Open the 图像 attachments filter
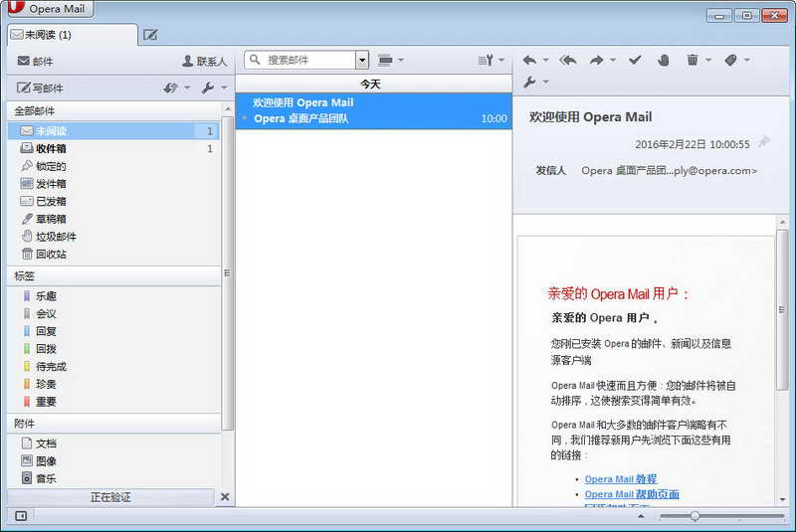Viewport: 796px width, 532px height. point(113,461)
